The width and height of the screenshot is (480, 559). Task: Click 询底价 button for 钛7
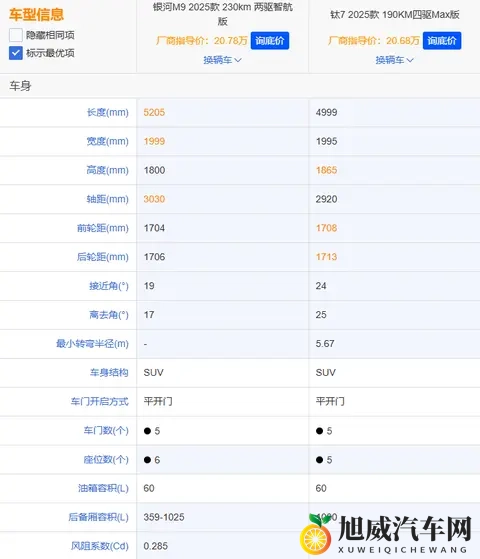[x=442, y=41]
